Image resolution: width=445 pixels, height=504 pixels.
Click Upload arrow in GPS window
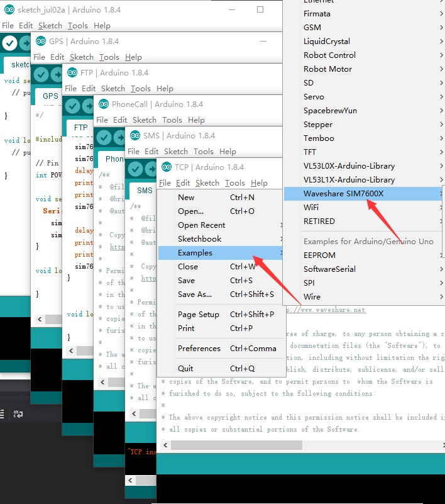pyautogui.click(x=57, y=75)
